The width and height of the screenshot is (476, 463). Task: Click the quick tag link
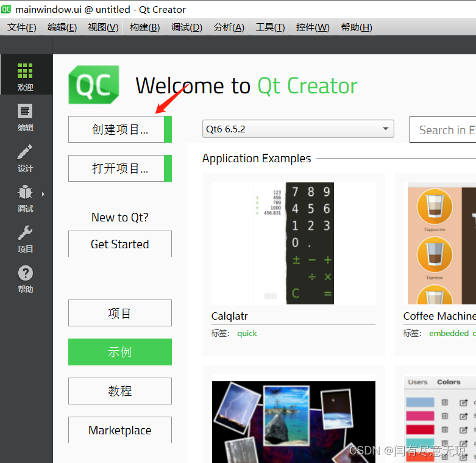[x=247, y=333]
